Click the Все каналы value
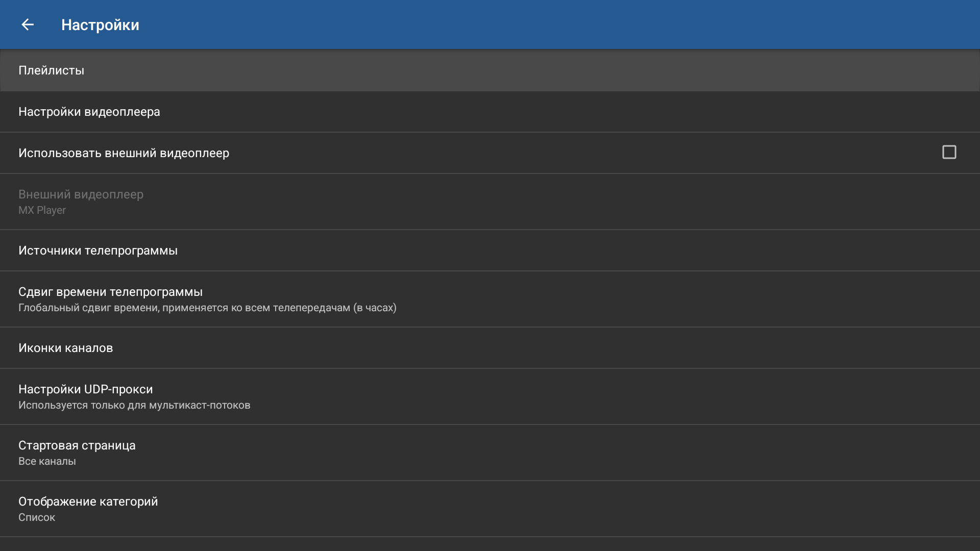 (47, 461)
